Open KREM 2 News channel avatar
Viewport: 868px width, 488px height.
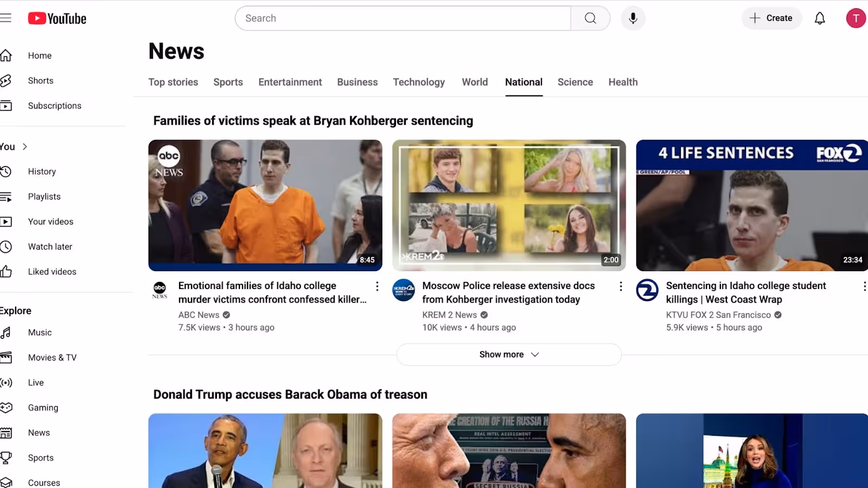[404, 290]
